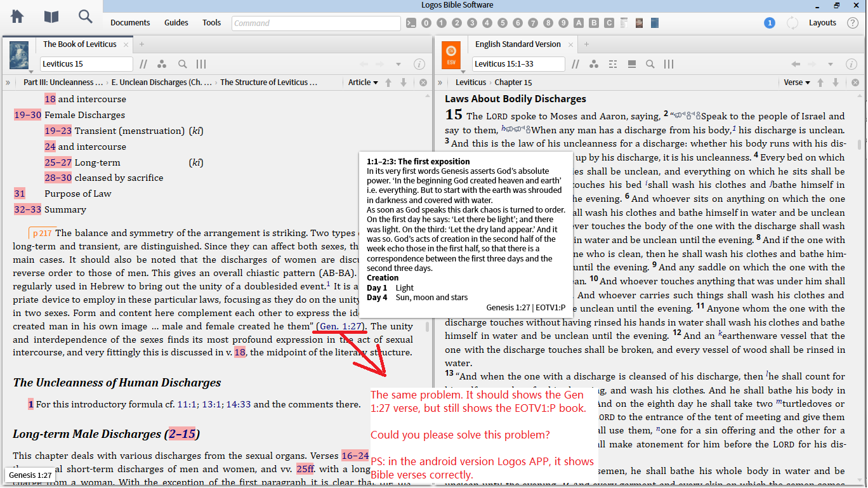Open the Book of Leviticus panel menu cover
This screenshot has height=488, width=868.
tap(19, 56)
